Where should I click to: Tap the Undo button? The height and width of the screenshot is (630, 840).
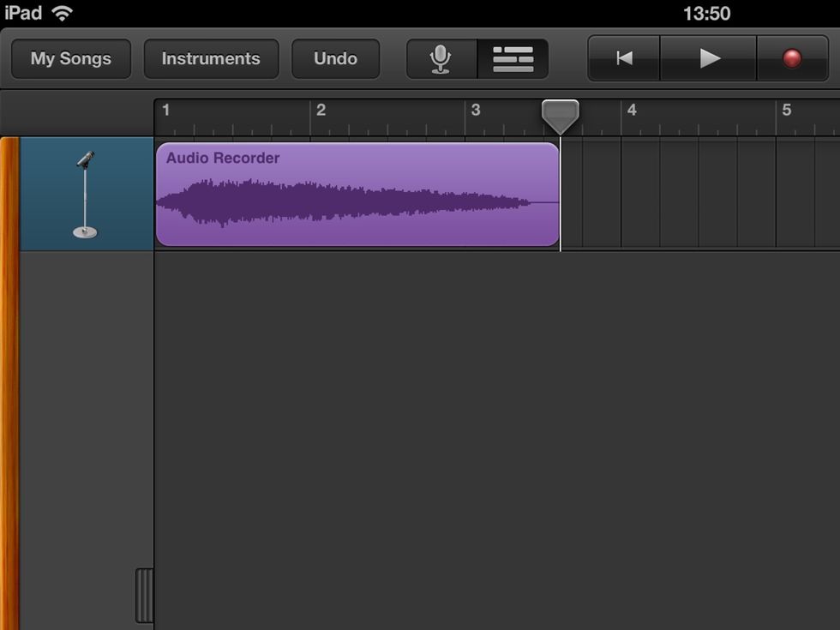pos(335,58)
